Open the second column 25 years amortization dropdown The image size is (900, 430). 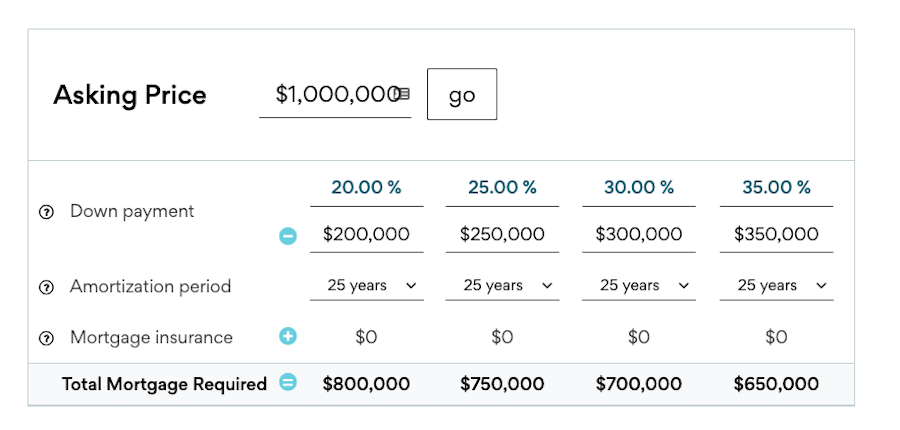click(502, 286)
